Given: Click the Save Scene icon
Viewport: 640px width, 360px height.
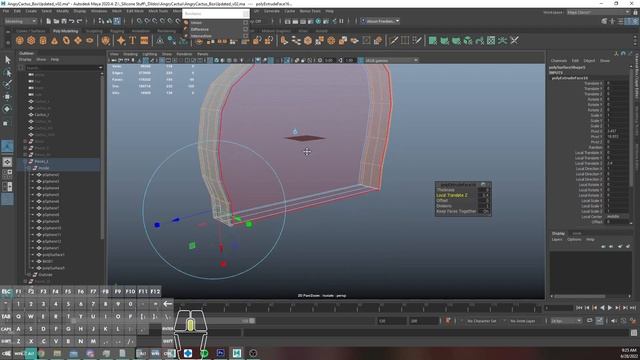Looking at the screenshot, I should click(63, 21).
